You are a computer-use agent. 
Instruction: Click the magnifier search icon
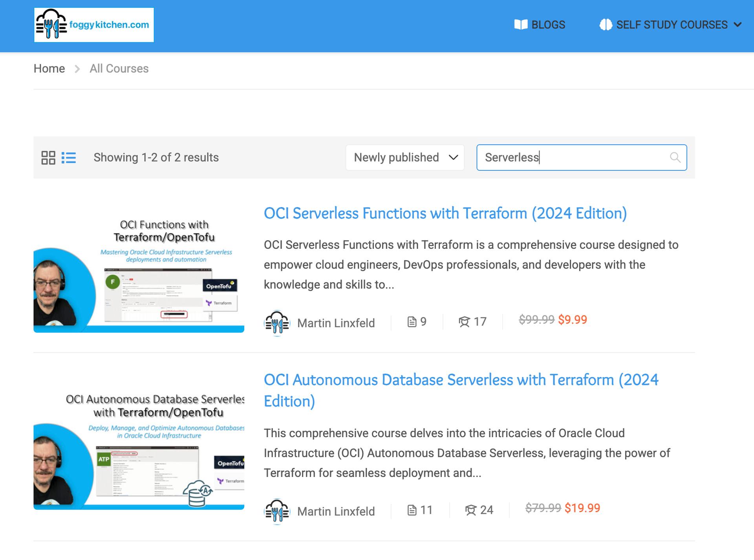click(x=675, y=158)
